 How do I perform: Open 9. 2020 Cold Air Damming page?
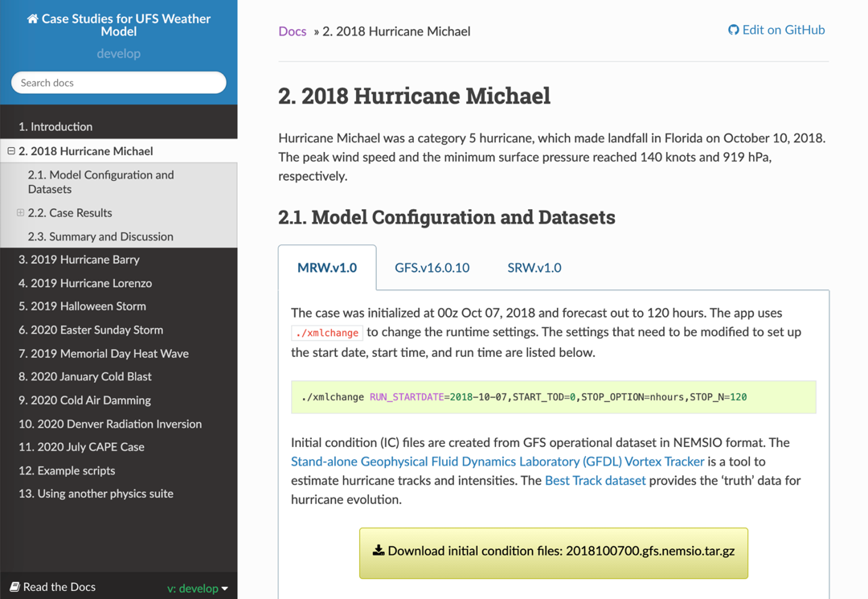(118, 400)
